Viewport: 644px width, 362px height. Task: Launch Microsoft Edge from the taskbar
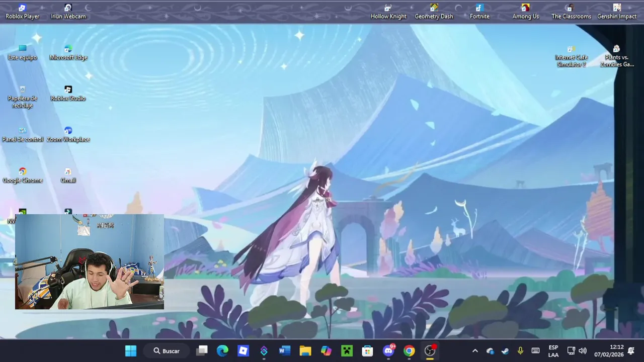[222, 351]
